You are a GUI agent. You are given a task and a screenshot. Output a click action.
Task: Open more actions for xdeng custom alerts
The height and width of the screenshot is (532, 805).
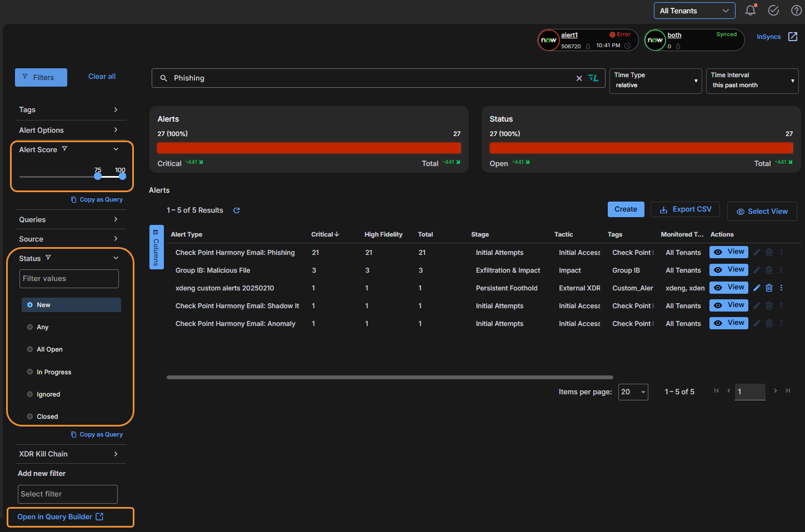coord(781,288)
